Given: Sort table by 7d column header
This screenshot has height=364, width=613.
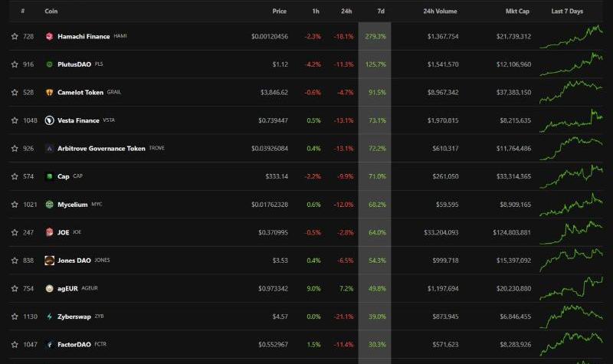Looking at the screenshot, I should (381, 11).
